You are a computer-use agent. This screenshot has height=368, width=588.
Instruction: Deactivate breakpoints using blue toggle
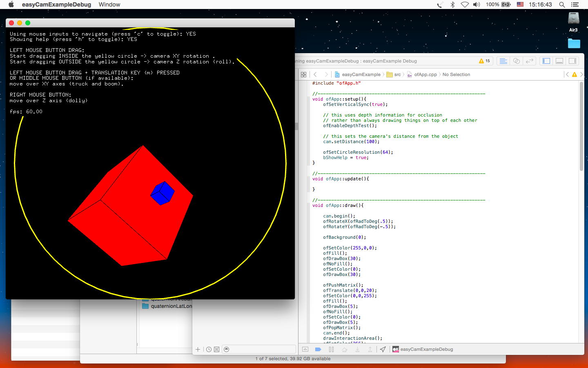318,349
